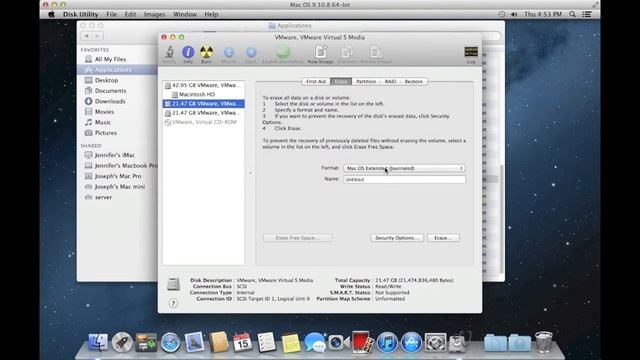This screenshot has height=360, width=640.
Task: Select Joseph's Mac Pro in Finder sidebar
Action: 117,176
